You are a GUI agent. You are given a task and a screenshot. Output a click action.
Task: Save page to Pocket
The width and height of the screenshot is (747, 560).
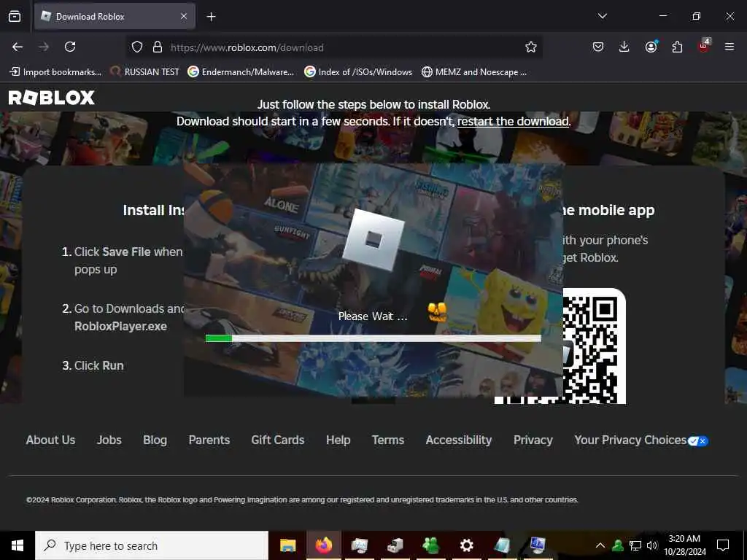coord(598,47)
